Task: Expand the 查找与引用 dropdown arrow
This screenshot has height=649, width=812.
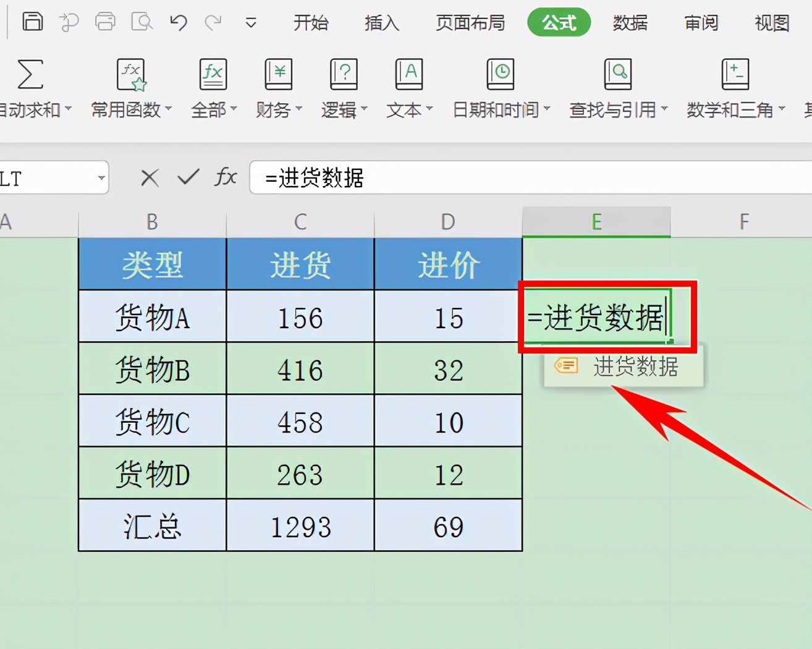Action: coord(664,109)
